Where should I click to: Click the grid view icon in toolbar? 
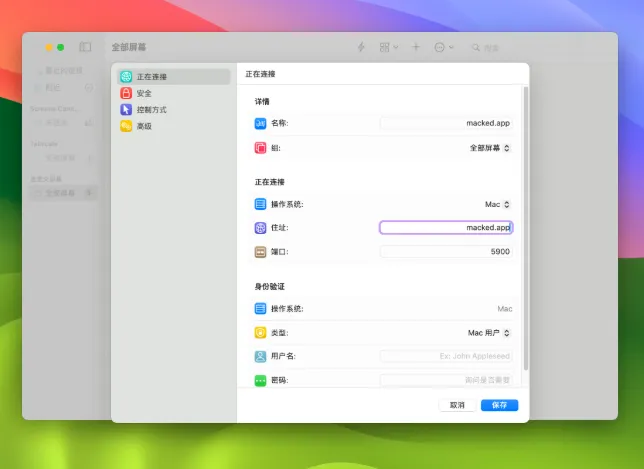tap(384, 48)
